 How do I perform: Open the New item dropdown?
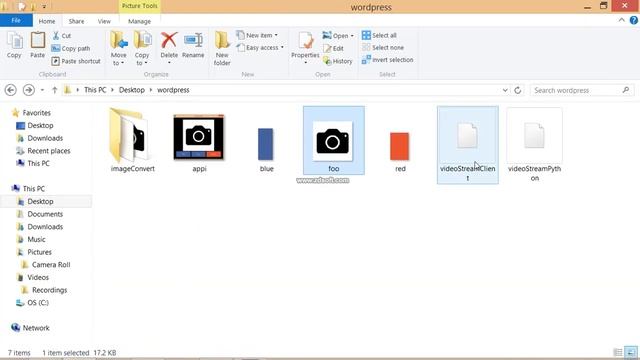258,36
